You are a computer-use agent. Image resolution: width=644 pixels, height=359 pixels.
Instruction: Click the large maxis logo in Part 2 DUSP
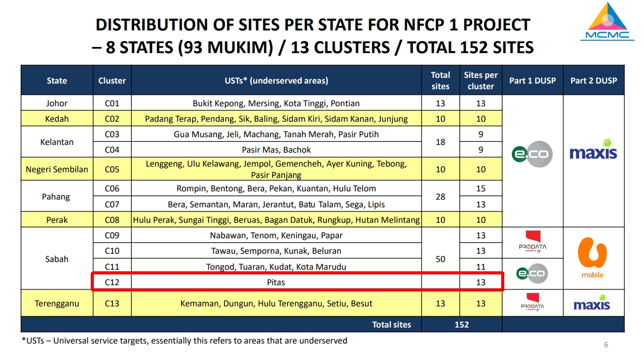click(593, 150)
